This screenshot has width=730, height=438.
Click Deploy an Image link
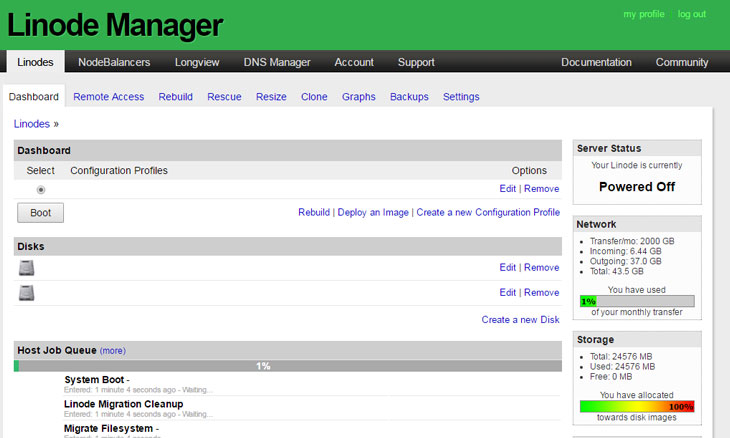[373, 212]
